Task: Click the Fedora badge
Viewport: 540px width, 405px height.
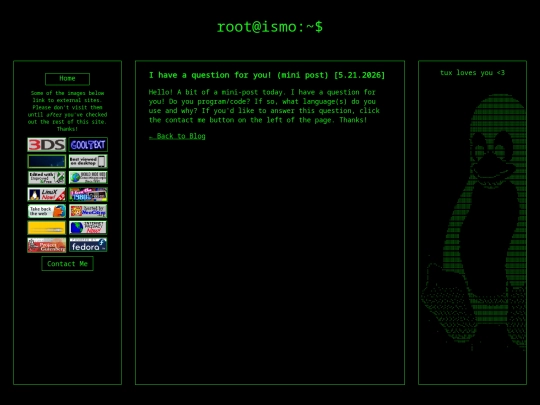Action: [88, 245]
